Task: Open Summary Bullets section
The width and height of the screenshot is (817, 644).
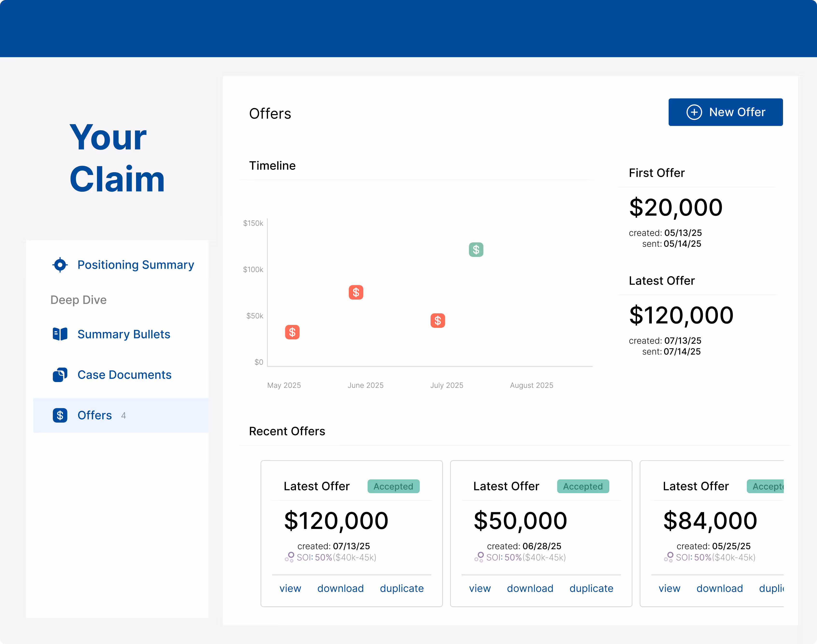Action: click(124, 334)
